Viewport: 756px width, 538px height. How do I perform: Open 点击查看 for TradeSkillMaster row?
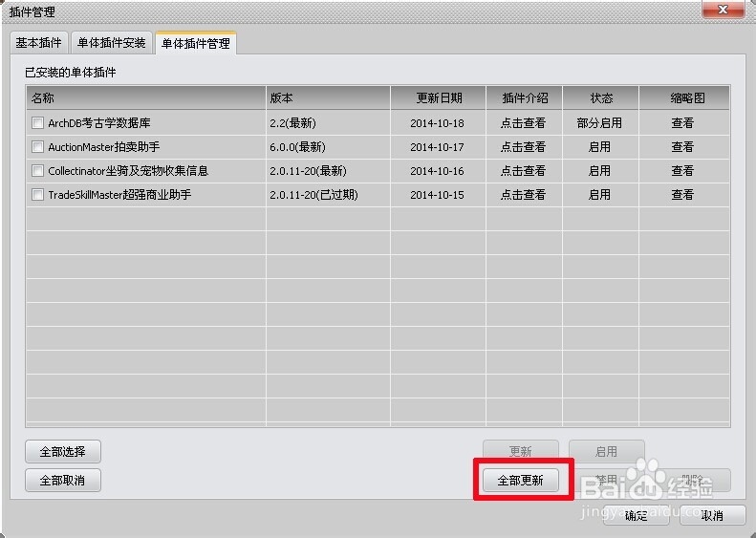(523, 195)
